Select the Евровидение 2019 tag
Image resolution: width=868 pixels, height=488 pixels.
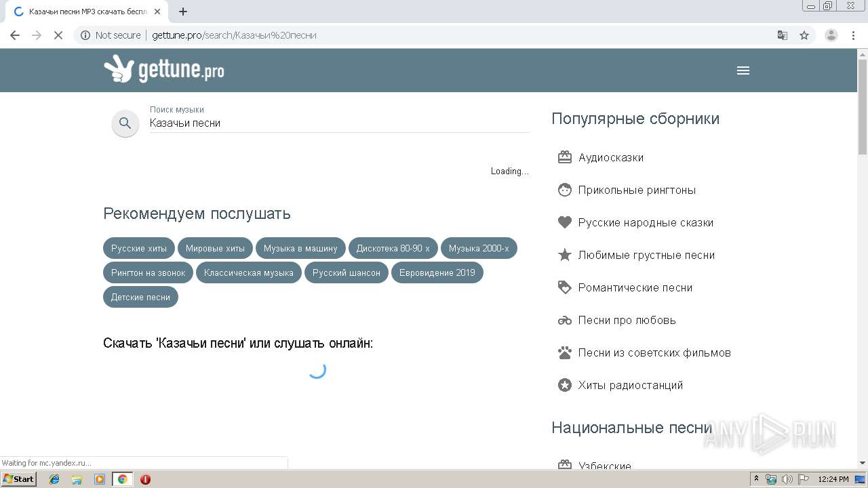(x=437, y=272)
